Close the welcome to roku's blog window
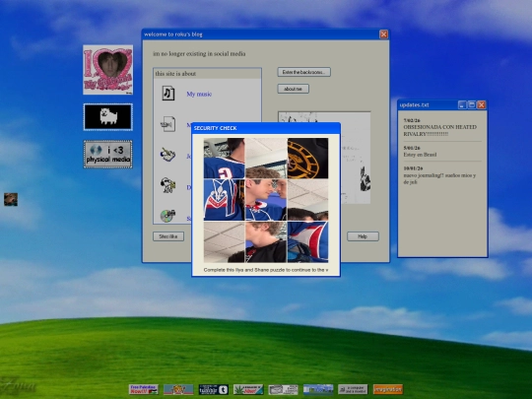The height and width of the screenshot is (399, 532). 384,34
